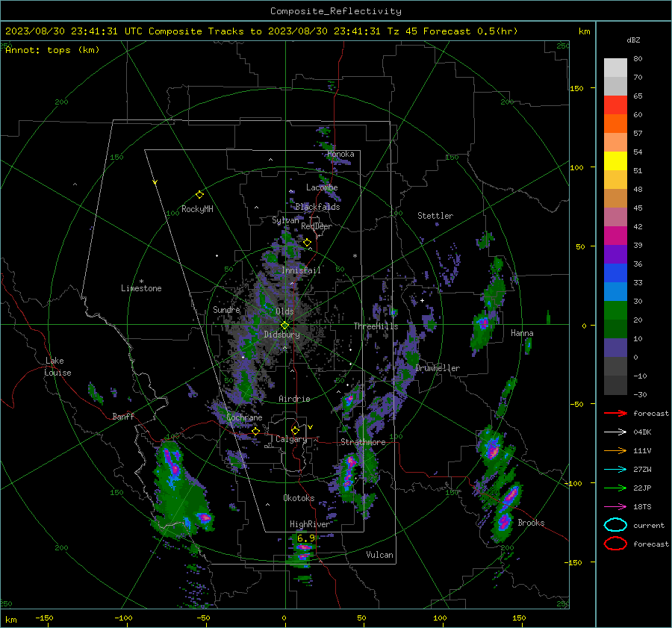Click the 'Innisfail' town label
This screenshot has width=672, height=628.
(x=301, y=270)
